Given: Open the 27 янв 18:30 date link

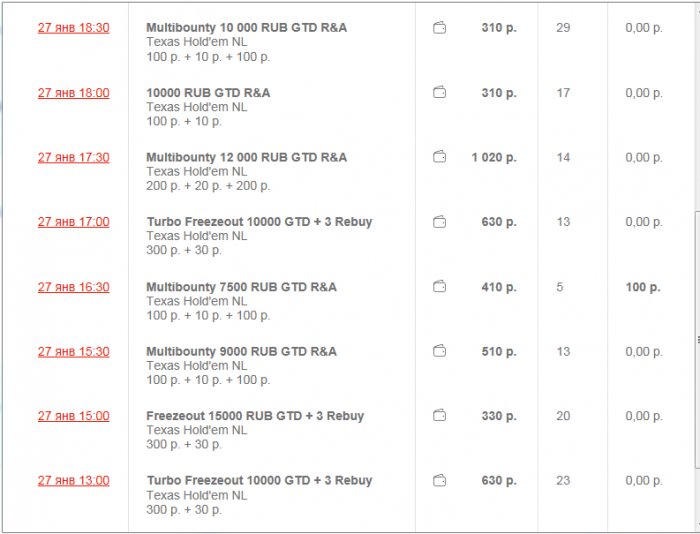Looking at the screenshot, I should (74, 28).
